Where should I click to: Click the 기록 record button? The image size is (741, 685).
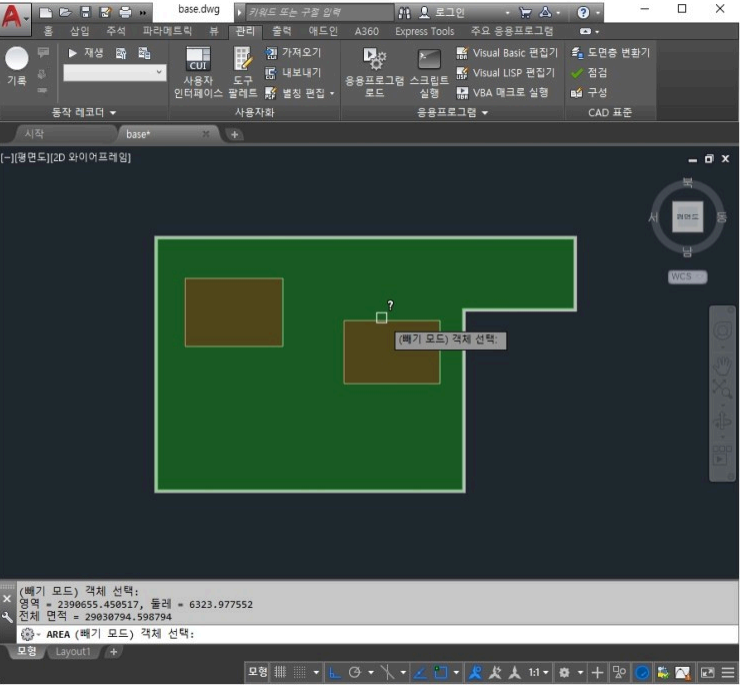coord(17,66)
